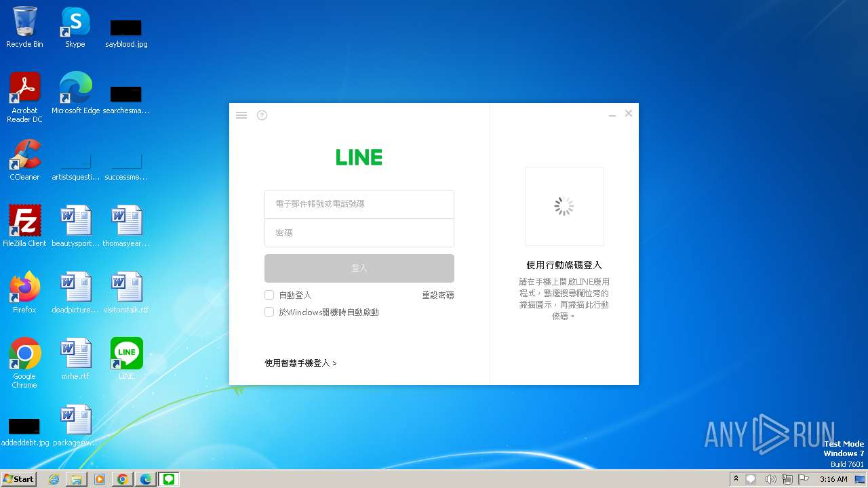Viewport: 868px width, 488px height.
Task: Open the LINE help question mark icon
Action: pos(262,115)
